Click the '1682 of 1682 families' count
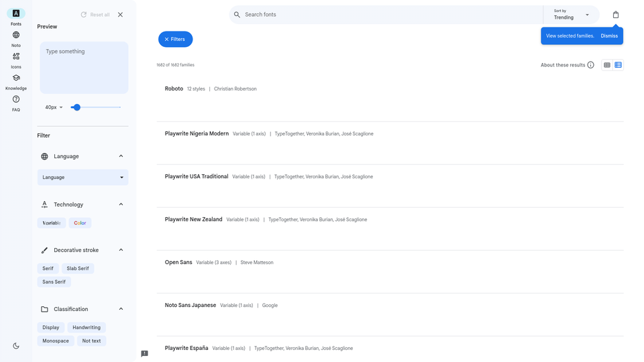 [175, 65]
